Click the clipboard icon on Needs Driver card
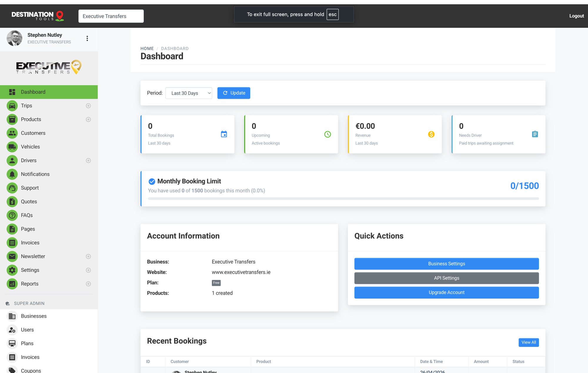 (x=535, y=134)
